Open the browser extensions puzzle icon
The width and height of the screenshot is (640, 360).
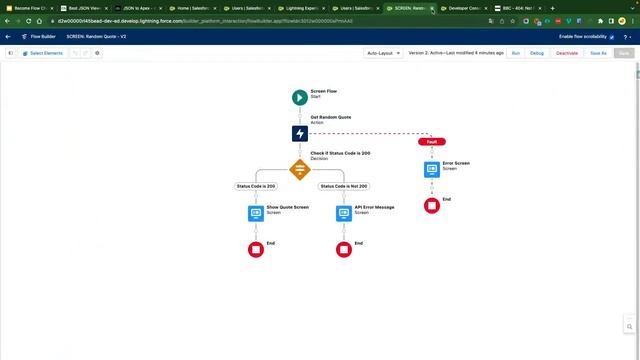pos(600,21)
